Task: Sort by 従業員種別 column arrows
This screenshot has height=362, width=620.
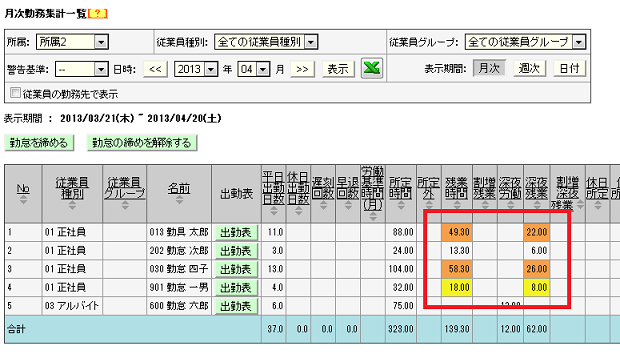Action: 72,205
